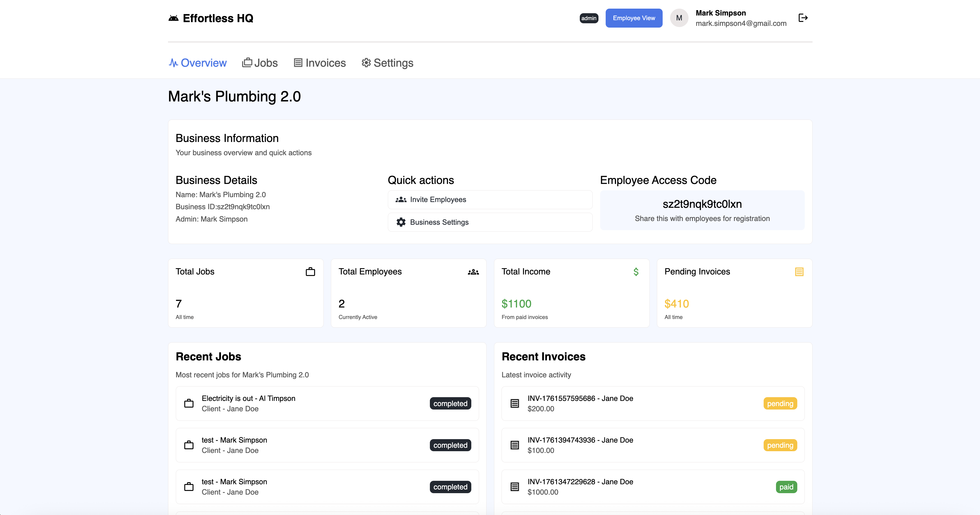Click briefcase icon beside Electricity is out job
Screen dimensions: 980x515
[x=189, y=403]
